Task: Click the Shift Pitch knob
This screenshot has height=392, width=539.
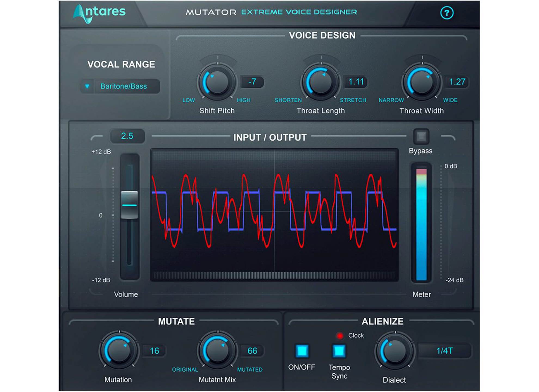Action: (217, 81)
